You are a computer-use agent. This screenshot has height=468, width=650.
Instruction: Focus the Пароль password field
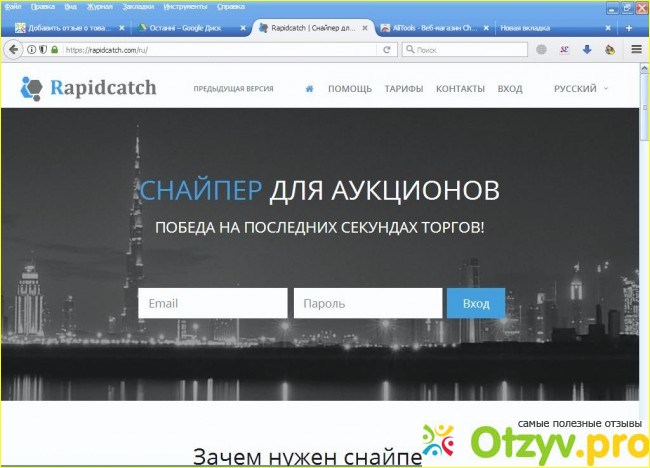tap(367, 303)
